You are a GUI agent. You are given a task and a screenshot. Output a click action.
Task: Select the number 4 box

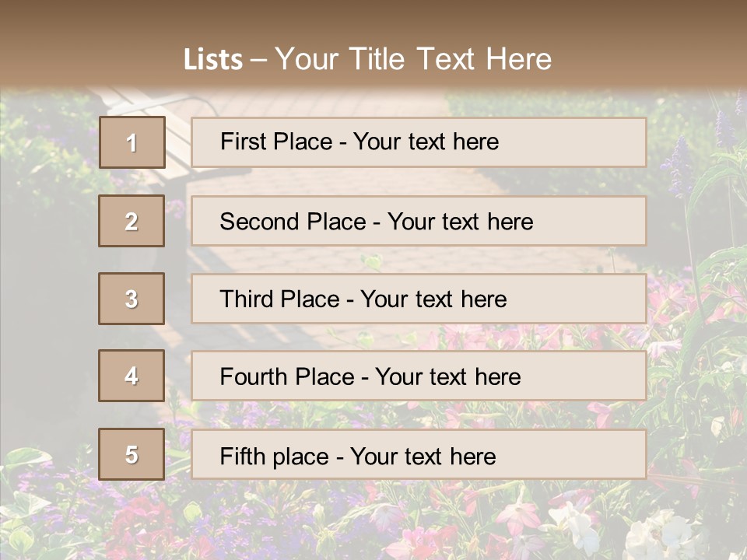(132, 376)
